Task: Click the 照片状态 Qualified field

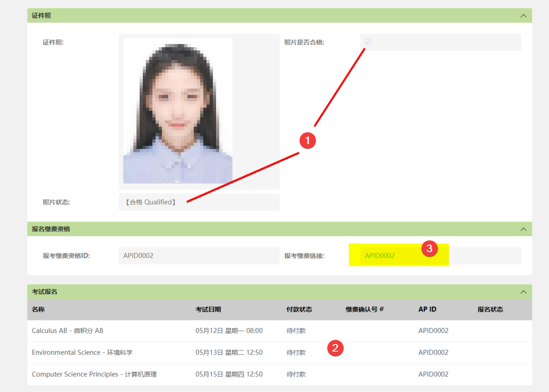Action: pyautogui.click(x=199, y=202)
